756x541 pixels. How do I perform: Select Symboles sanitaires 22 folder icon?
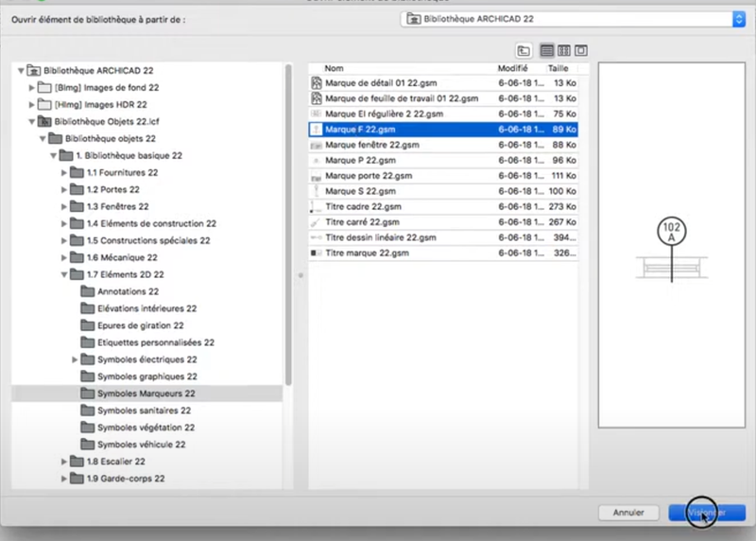tap(87, 410)
